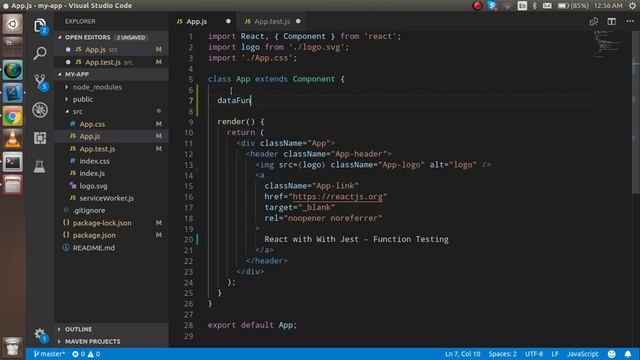Open the More Actions ellipsis menu
Screen dimensions: 640x360
coord(630,21)
